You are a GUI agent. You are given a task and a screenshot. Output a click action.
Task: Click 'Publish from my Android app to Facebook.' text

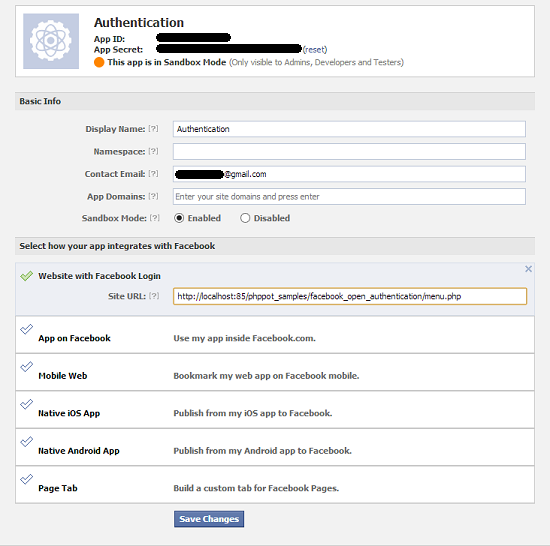tap(262, 451)
